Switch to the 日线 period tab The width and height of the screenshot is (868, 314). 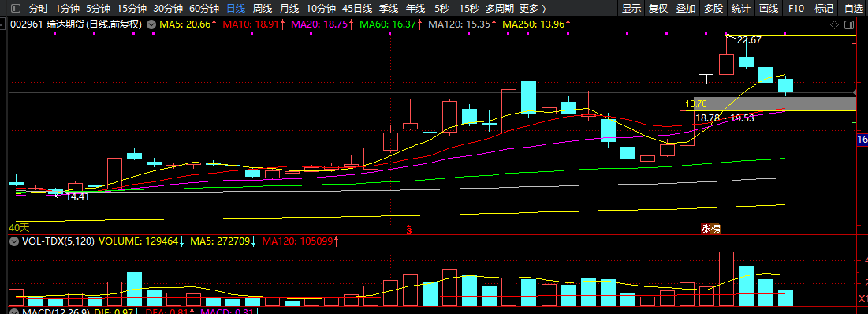(236, 9)
